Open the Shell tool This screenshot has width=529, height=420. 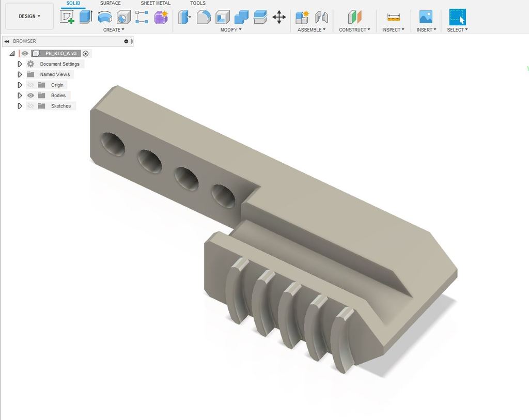[x=222, y=18]
